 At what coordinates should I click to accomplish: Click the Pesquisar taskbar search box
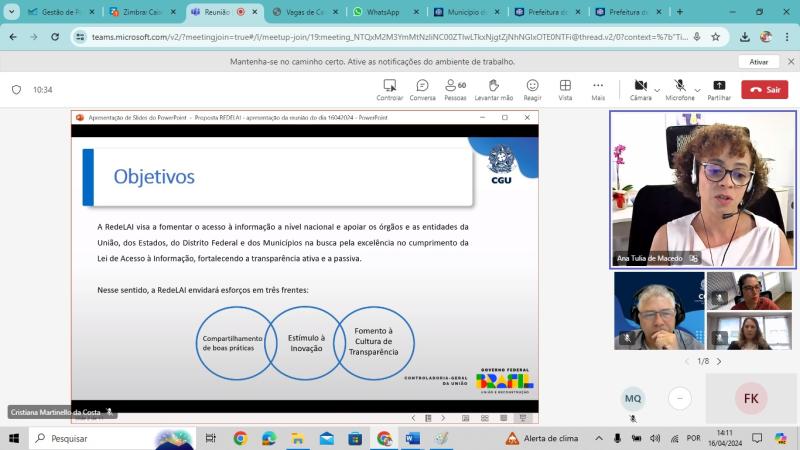(x=112, y=438)
